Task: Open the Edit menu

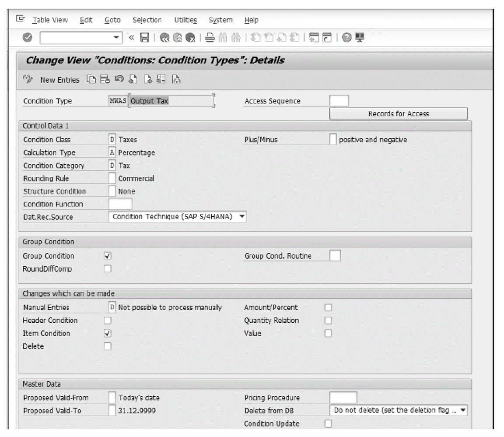Action: pos(86,20)
